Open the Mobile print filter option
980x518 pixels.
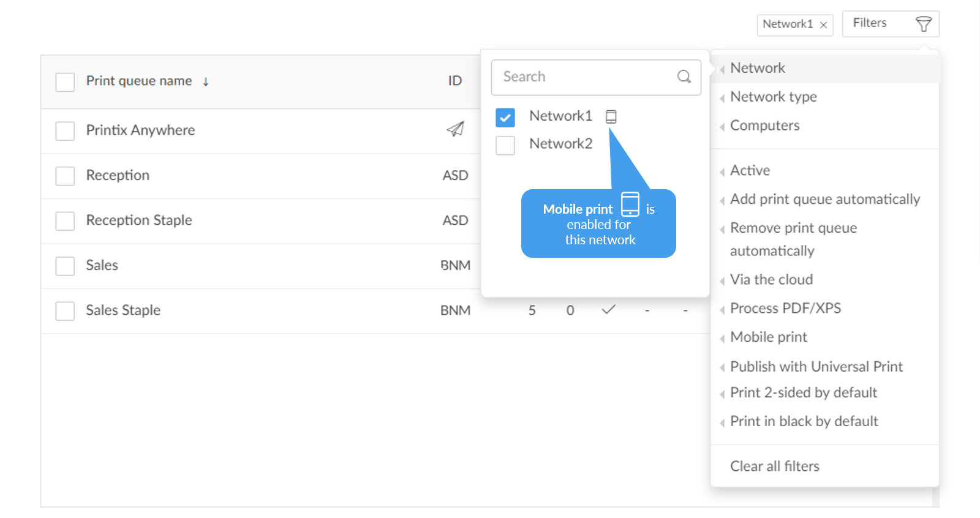point(768,337)
